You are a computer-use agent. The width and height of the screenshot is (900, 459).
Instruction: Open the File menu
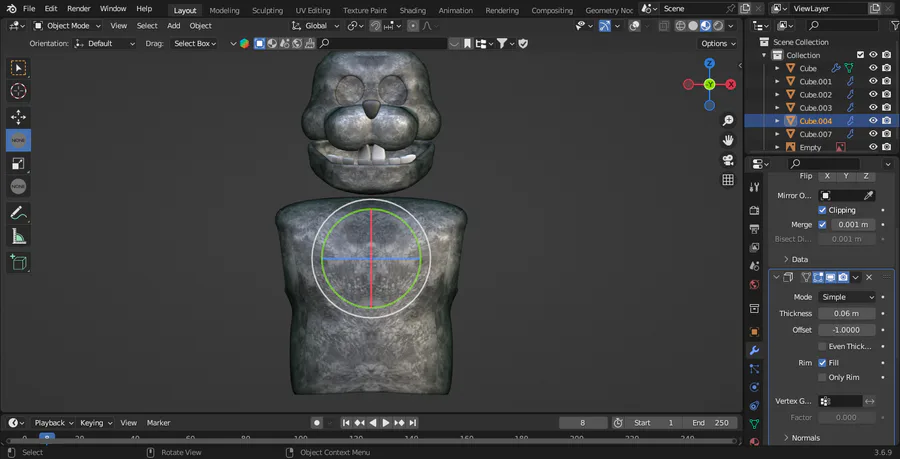[29, 9]
